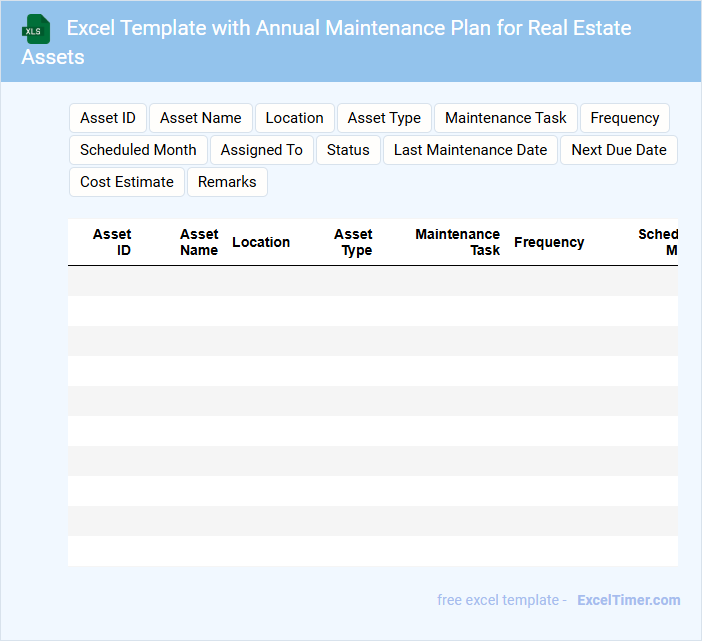Click the Frequency column header in table
Viewport: 702px width, 641px height.
549,242
